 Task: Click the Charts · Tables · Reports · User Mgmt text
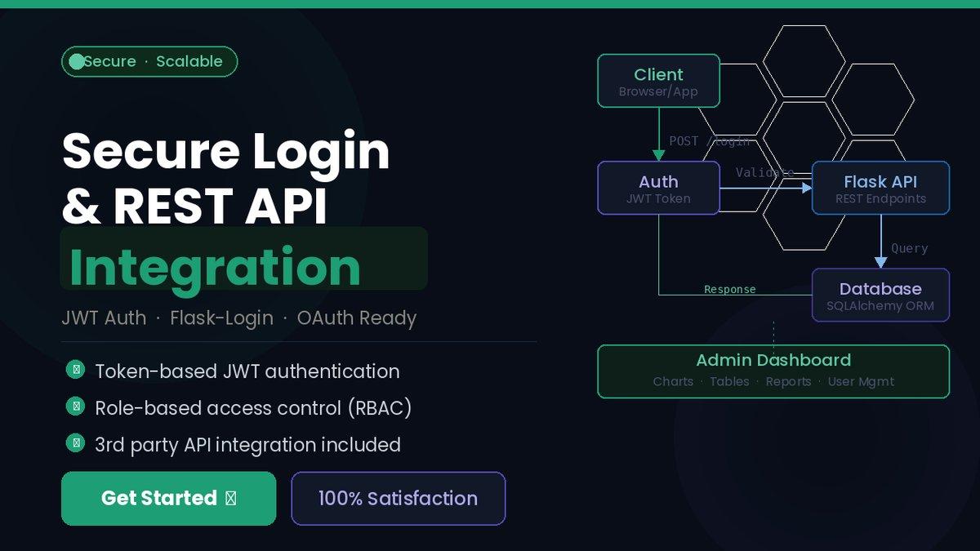773,382
